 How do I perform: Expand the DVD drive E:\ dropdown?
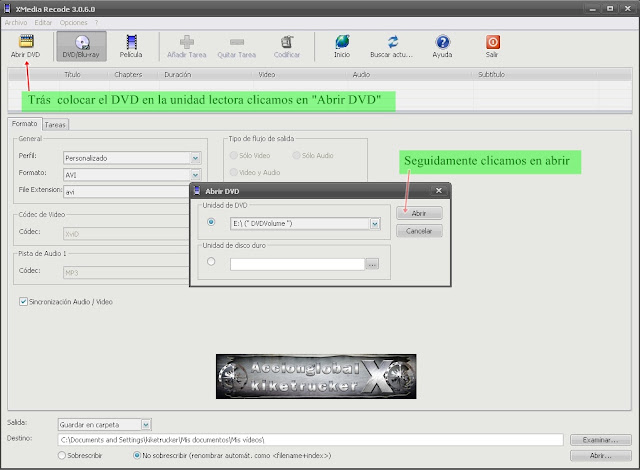pos(375,224)
